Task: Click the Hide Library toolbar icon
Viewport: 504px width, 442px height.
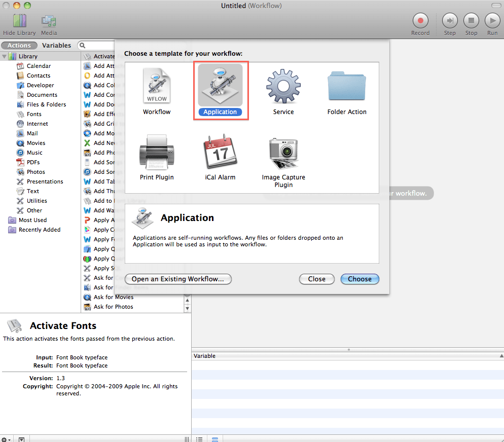Action: tap(19, 20)
